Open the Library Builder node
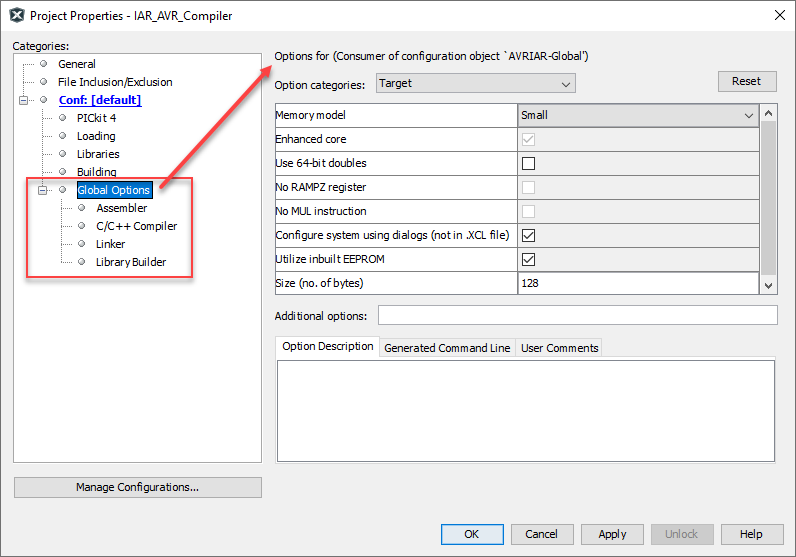This screenshot has width=796, height=557. (x=131, y=262)
